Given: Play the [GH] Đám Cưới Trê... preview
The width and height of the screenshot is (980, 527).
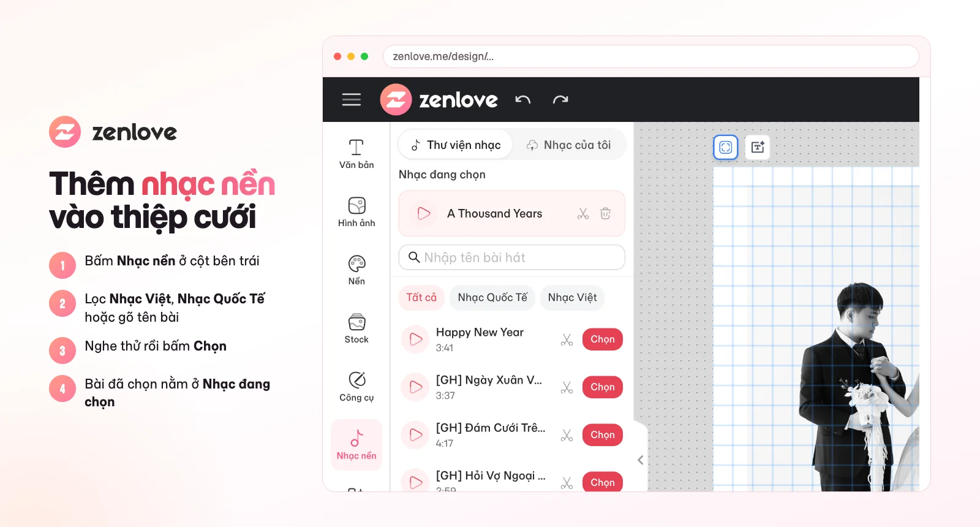Looking at the screenshot, I should coord(416,435).
